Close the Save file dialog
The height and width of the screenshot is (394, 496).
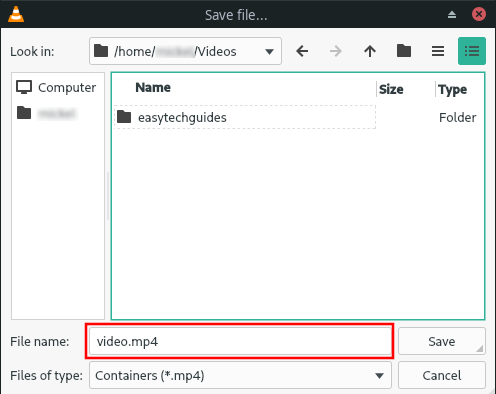point(479,14)
